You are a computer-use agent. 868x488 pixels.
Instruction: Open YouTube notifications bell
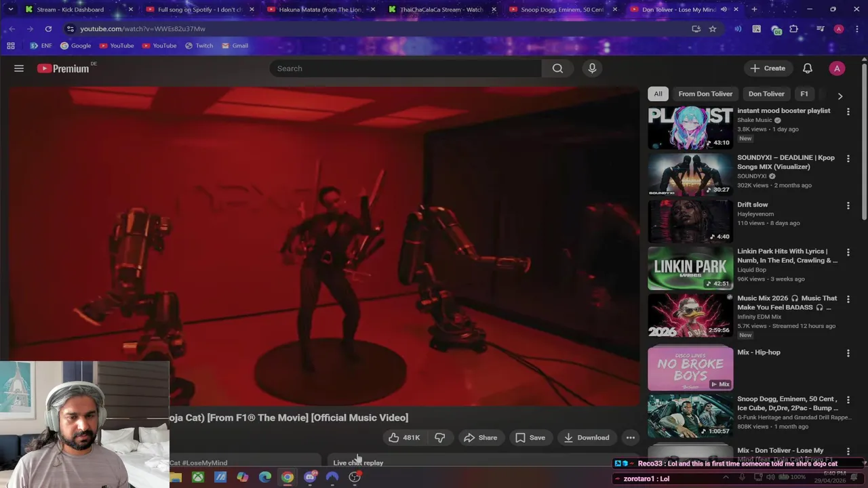[x=808, y=68]
